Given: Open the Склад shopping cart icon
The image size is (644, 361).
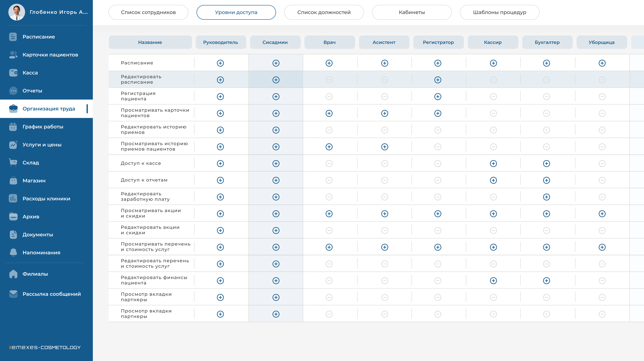Looking at the screenshot, I should 13,163.
